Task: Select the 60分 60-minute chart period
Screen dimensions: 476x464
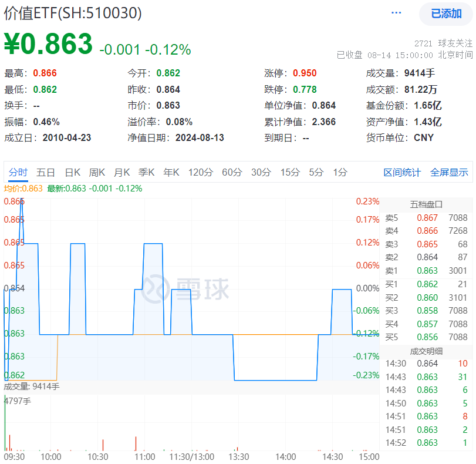Action: (233, 172)
